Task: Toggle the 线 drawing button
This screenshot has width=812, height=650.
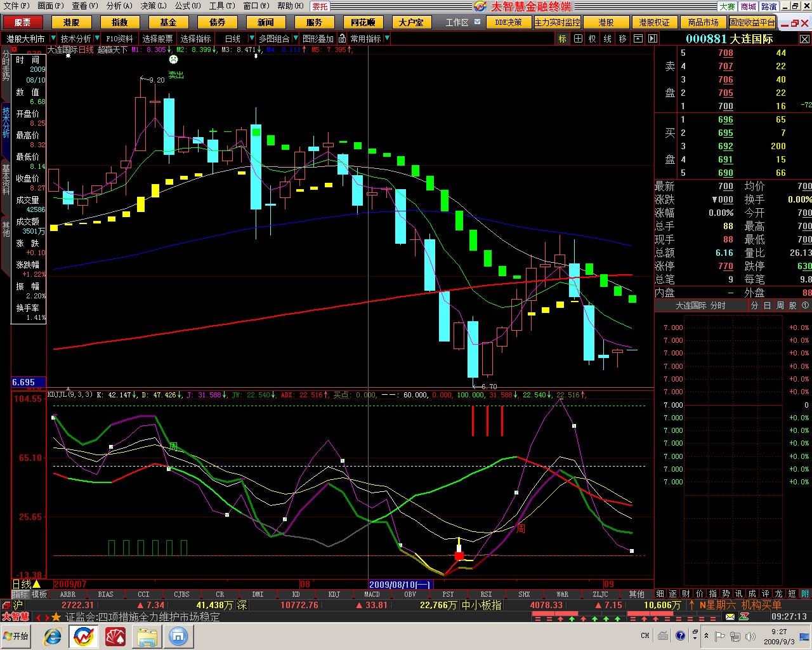Action: point(608,39)
